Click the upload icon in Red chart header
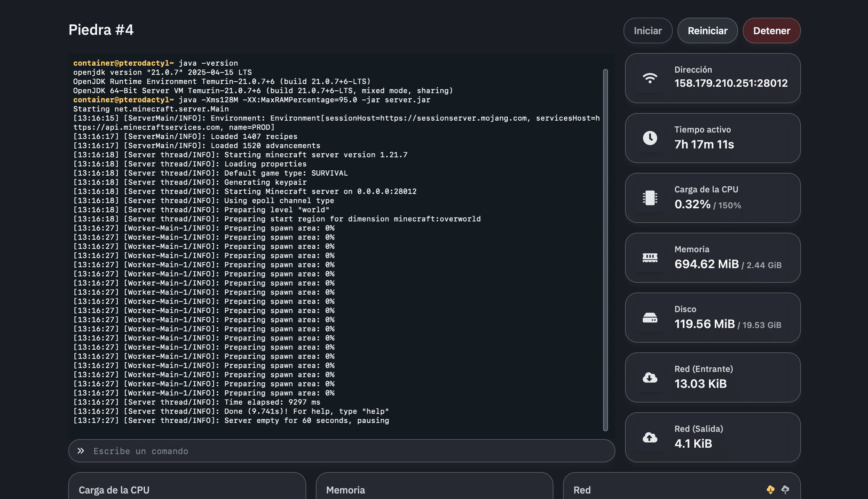The image size is (868, 499). (x=785, y=490)
